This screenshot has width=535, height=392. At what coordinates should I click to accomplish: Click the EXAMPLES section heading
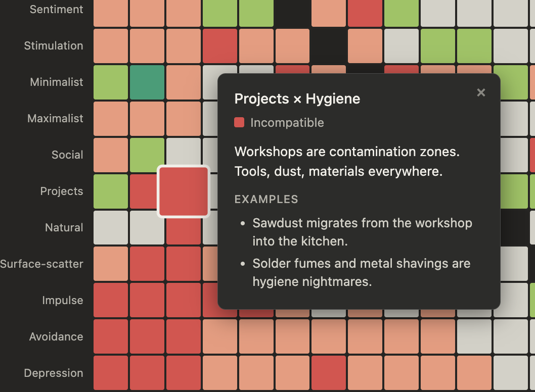(266, 199)
